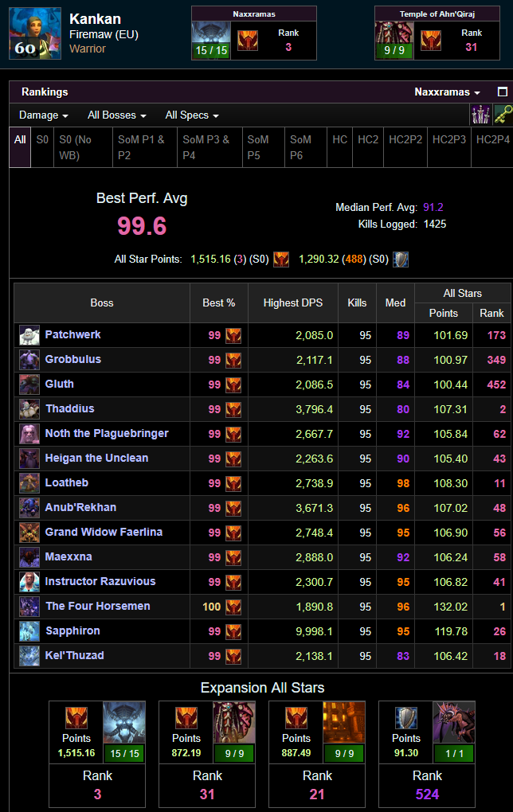This screenshot has width=513, height=812.
Task: Click Kankan's character avatar portrait
Action: pos(35,33)
